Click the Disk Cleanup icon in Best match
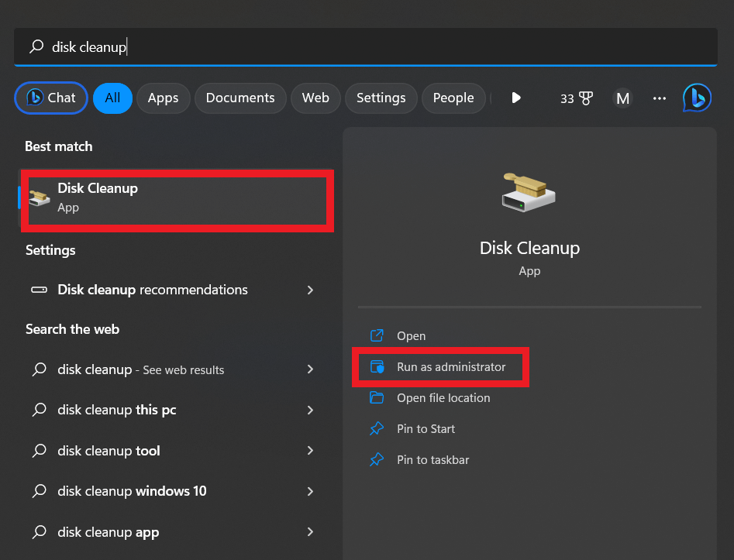This screenshot has height=560, width=734. tap(40, 198)
